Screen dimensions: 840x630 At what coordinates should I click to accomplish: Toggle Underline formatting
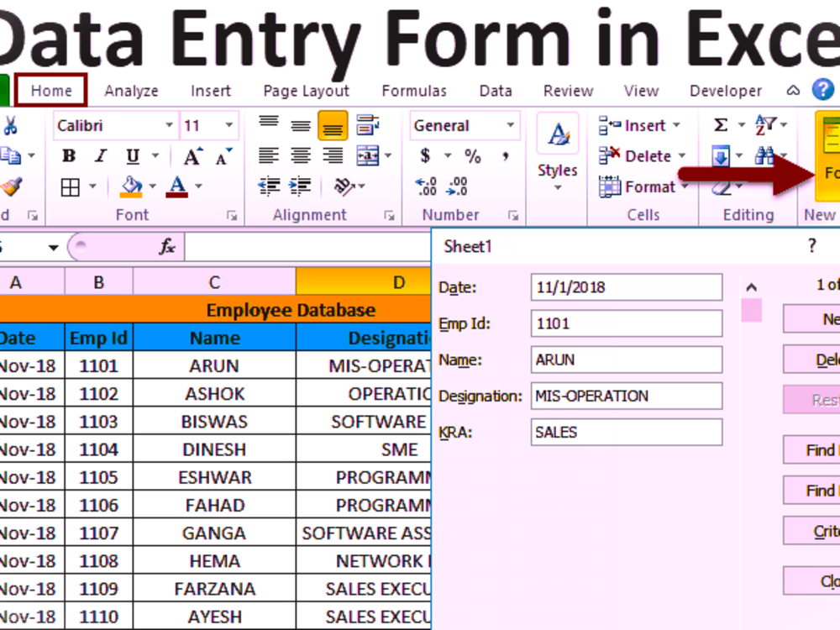[133, 156]
